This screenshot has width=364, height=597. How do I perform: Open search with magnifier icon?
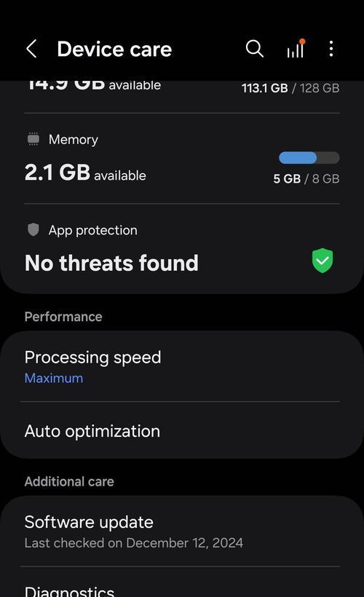[x=254, y=49]
